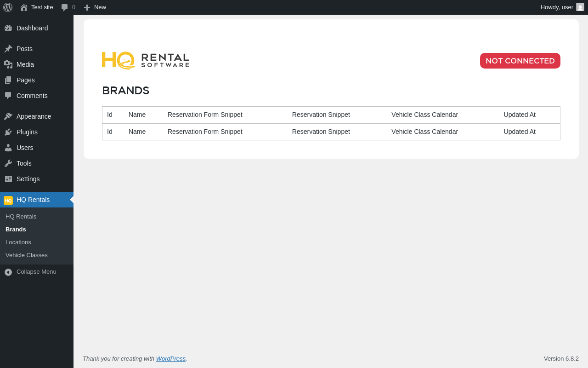The width and height of the screenshot is (588, 368).
Task: Open the Tools menu
Action: 37,163
